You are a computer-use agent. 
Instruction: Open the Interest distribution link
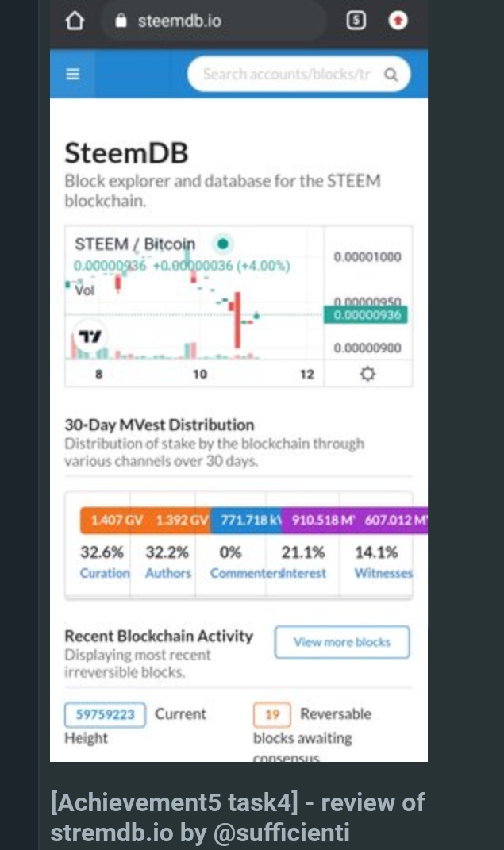click(305, 573)
